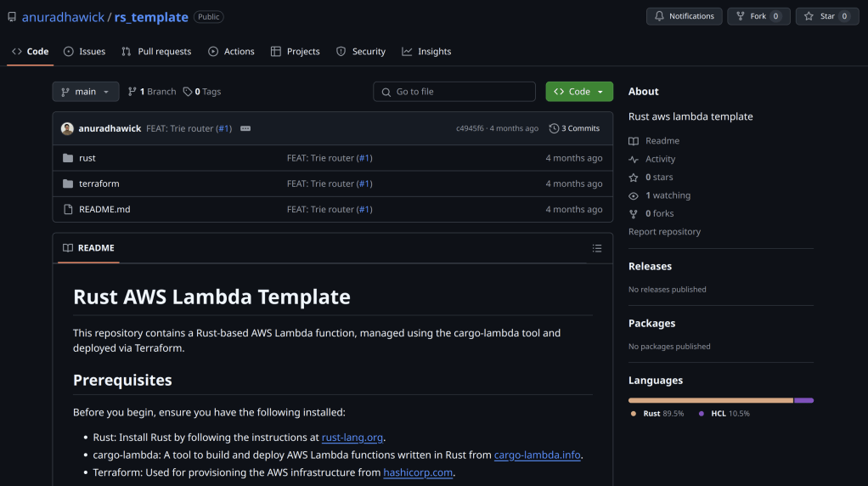Open the main branch dropdown
The image size is (868, 486).
(x=85, y=92)
